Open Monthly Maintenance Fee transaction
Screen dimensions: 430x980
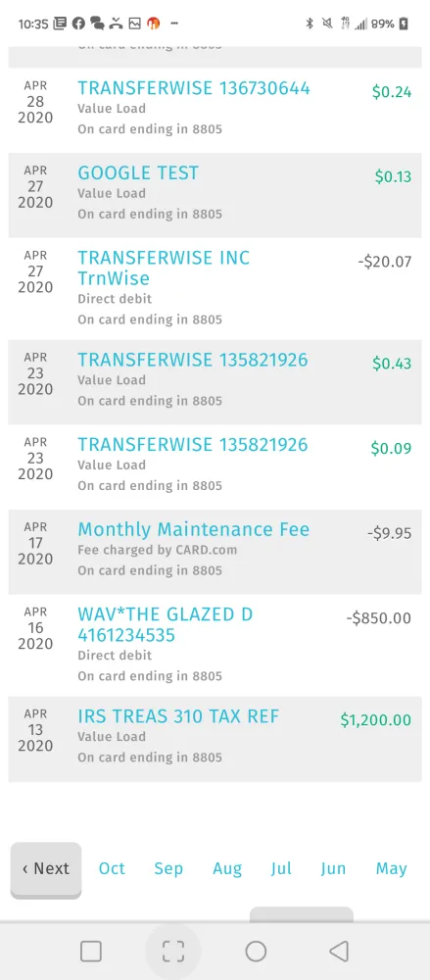215,552
